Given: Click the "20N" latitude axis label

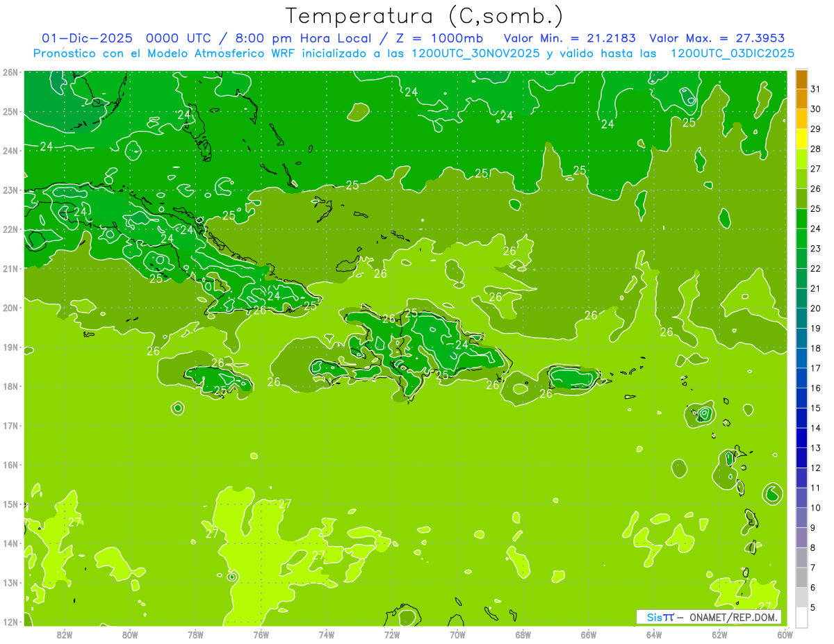Looking at the screenshot, I should [10, 308].
